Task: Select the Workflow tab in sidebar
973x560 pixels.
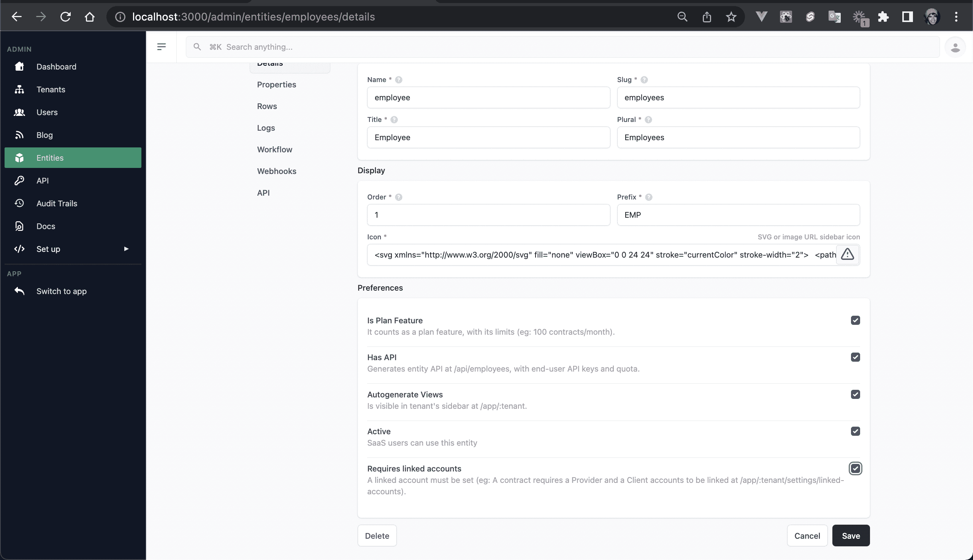Action: pyautogui.click(x=275, y=149)
